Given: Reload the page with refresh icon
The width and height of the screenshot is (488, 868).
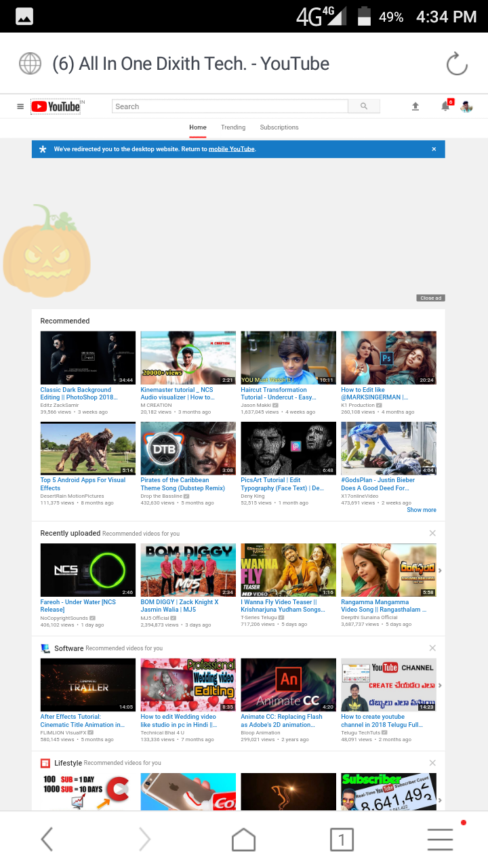Looking at the screenshot, I should point(457,64).
